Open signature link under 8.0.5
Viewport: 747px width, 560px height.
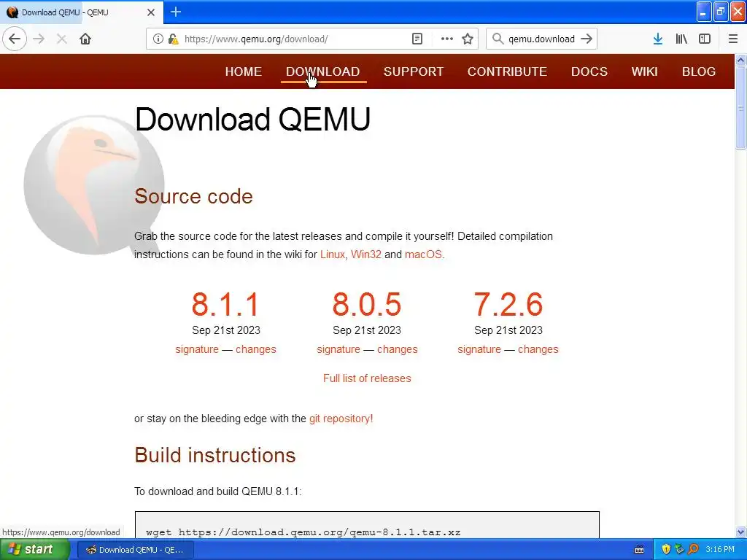[x=338, y=349]
